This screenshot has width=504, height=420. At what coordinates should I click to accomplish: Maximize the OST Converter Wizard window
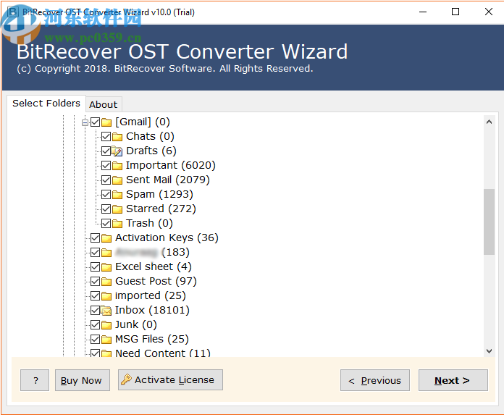tap(455, 12)
